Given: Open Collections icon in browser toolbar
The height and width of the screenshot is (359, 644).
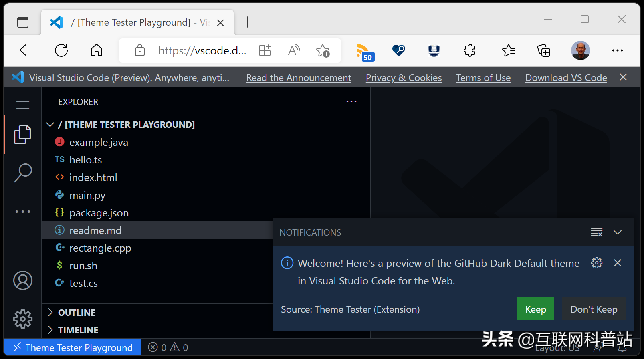Looking at the screenshot, I should tap(544, 50).
